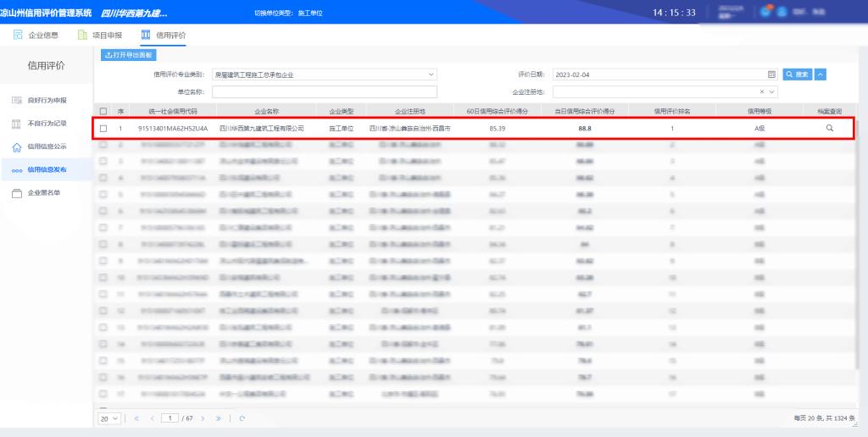Click company name 四川华西第九建筑工程有限公司
The image size is (868, 437).
262,129
